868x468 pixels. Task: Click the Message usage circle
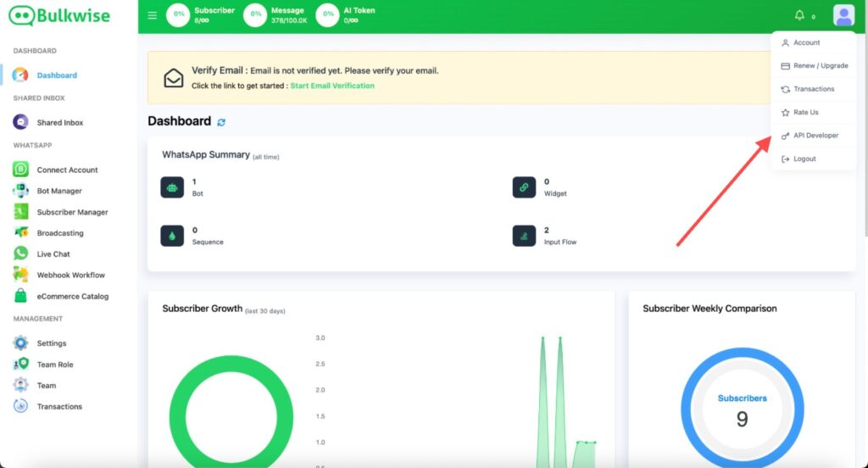click(x=255, y=15)
